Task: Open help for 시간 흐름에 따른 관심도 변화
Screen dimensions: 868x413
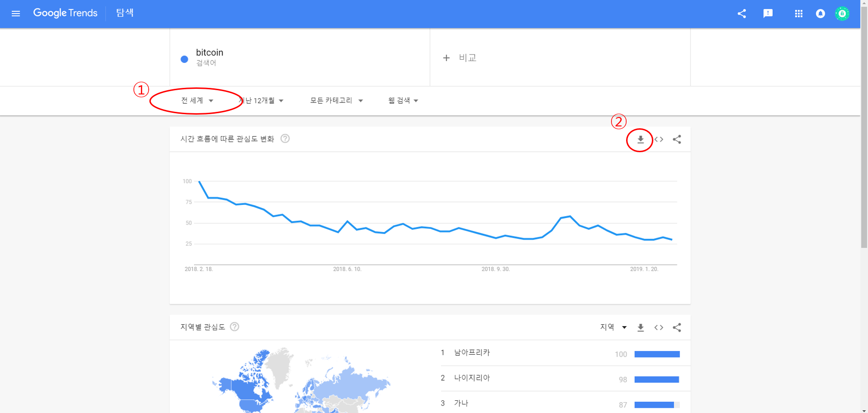Action: (x=285, y=139)
